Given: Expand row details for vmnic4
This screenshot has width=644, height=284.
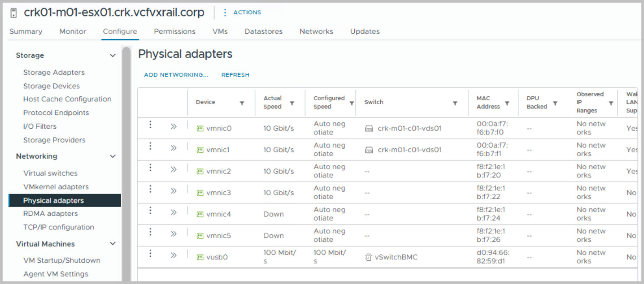Looking at the screenshot, I should click(174, 212).
